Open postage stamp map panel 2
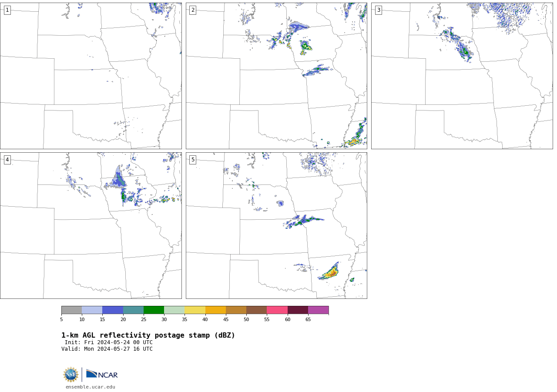 (x=276, y=76)
